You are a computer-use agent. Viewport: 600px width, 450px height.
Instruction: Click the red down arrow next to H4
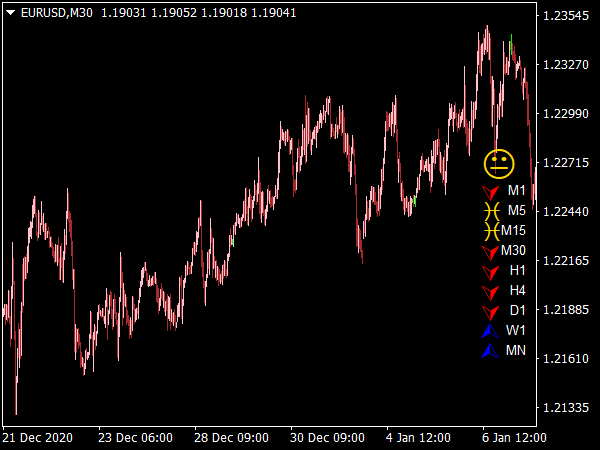pyautogui.click(x=491, y=292)
